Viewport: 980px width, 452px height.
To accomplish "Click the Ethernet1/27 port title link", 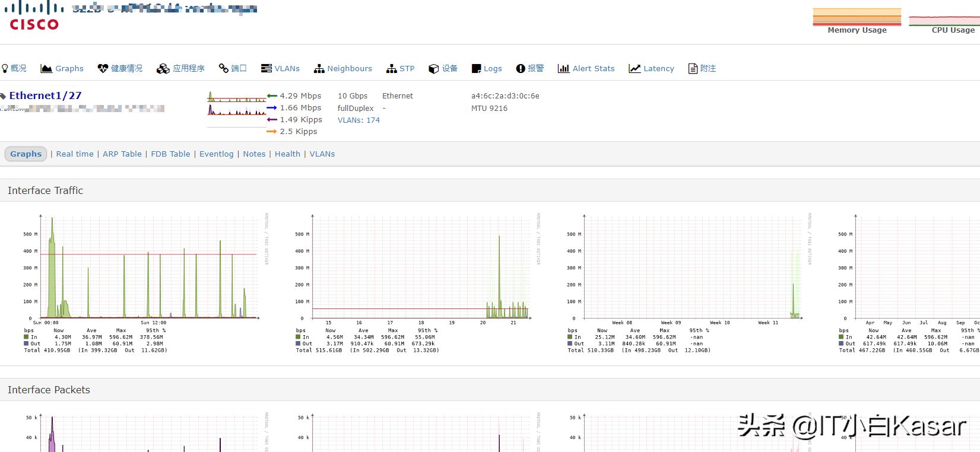I will 45,96.
